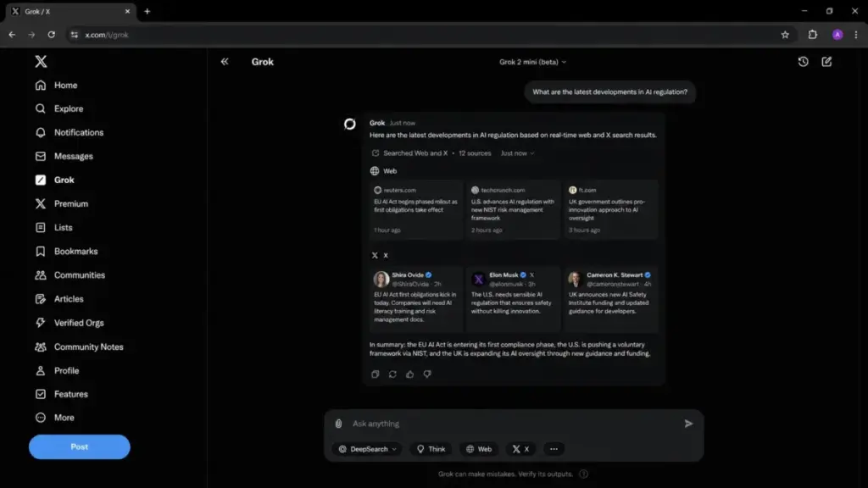Image resolution: width=868 pixels, height=488 pixels.
Task: Copy the Grok response
Action: [375, 374]
